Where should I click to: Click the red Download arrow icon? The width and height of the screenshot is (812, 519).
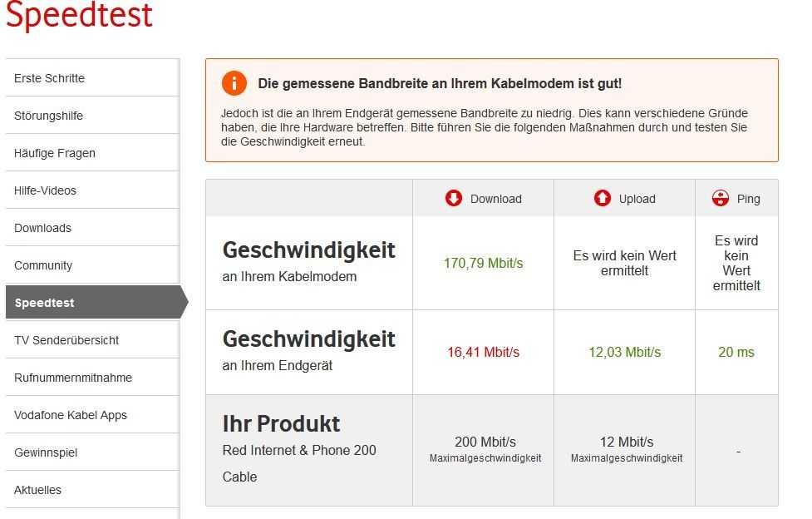click(454, 198)
